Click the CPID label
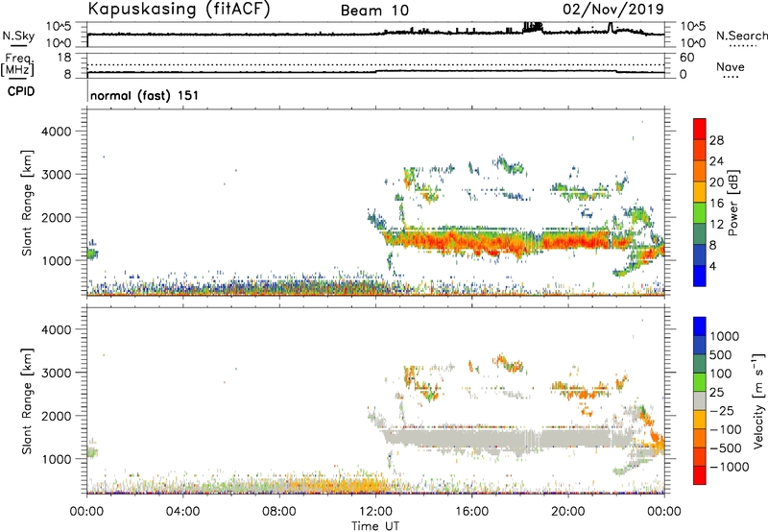This screenshot has height=532, width=768. (x=21, y=91)
